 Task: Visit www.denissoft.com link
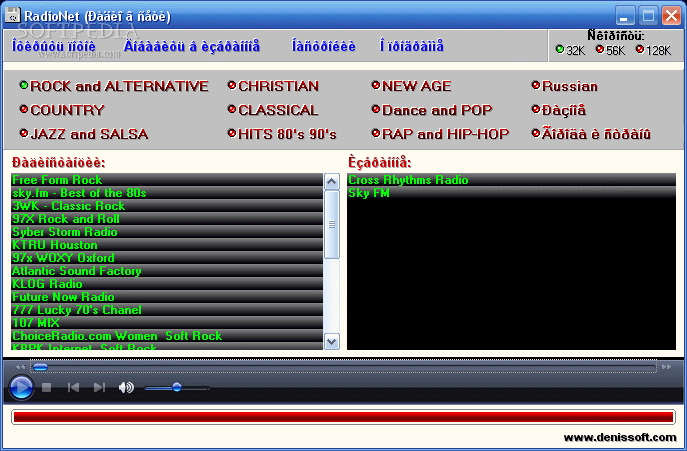click(620, 437)
